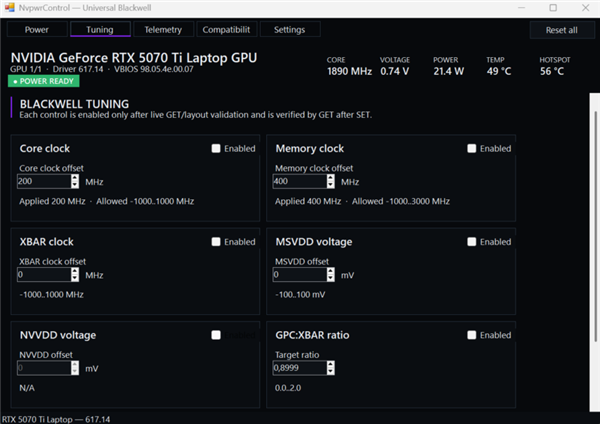Check the GPC:XBAR ratio Enabled box

(471, 335)
